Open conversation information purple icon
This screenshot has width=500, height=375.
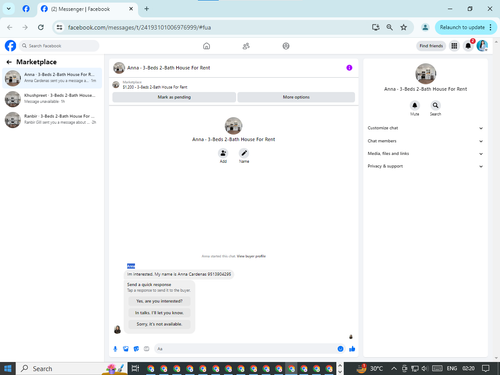pos(349,68)
